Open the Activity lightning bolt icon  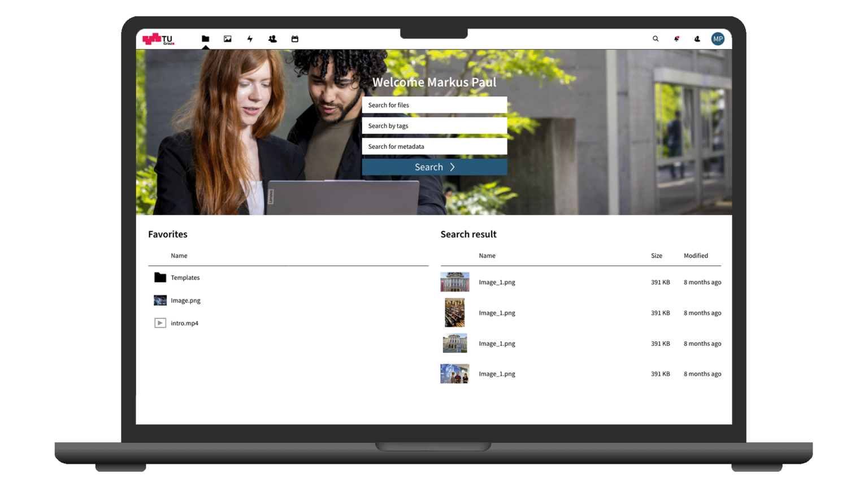(250, 39)
